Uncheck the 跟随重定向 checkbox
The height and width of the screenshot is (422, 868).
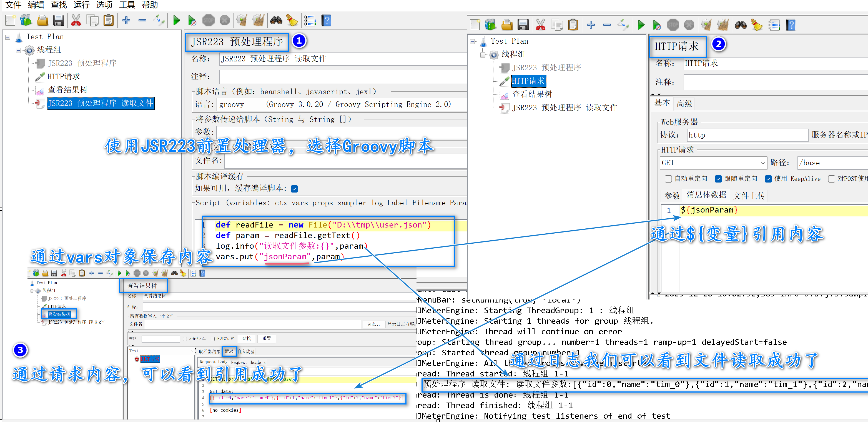(718, 179)
